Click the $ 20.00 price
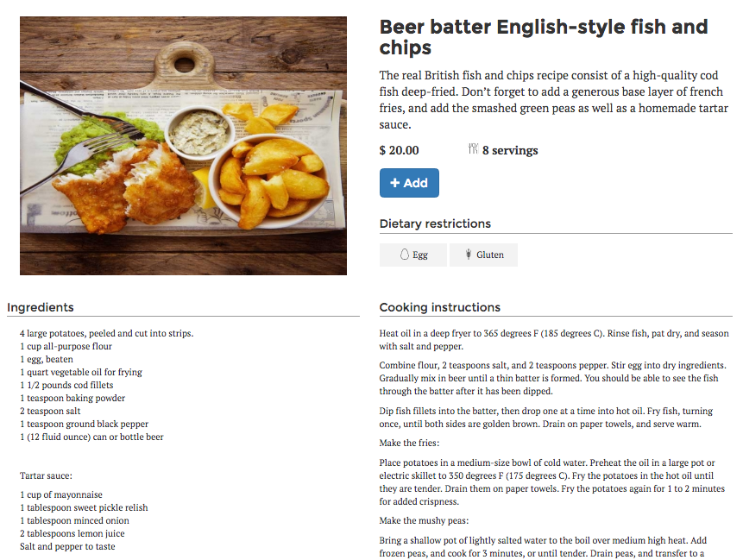 click(x=400, y=150)
